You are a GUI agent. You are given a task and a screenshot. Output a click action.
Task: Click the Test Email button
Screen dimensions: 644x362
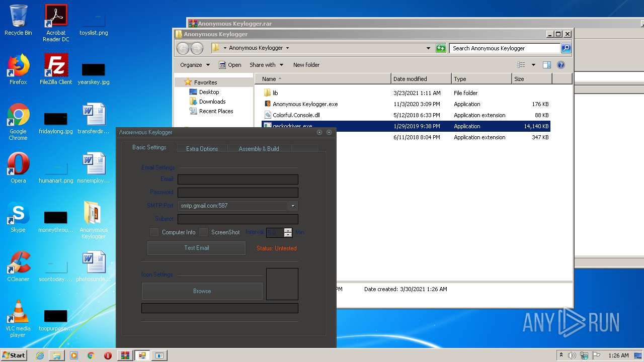196,248
